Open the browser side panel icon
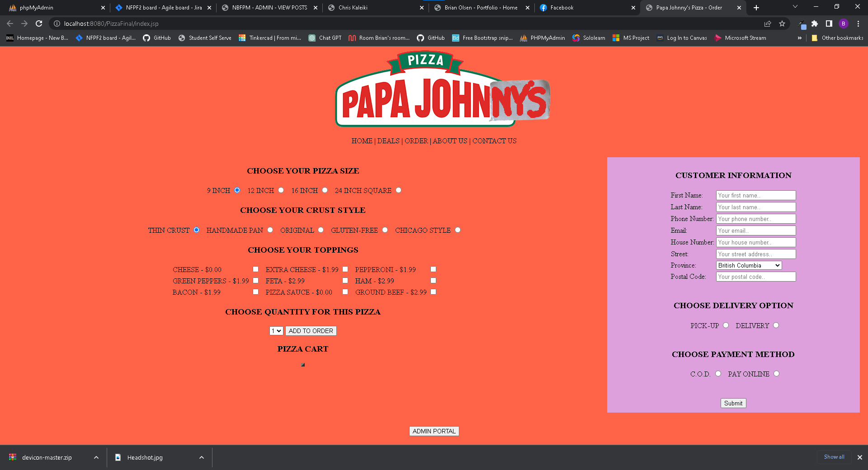The height and width of the screenshot is (470, 868). pos(829,23)
